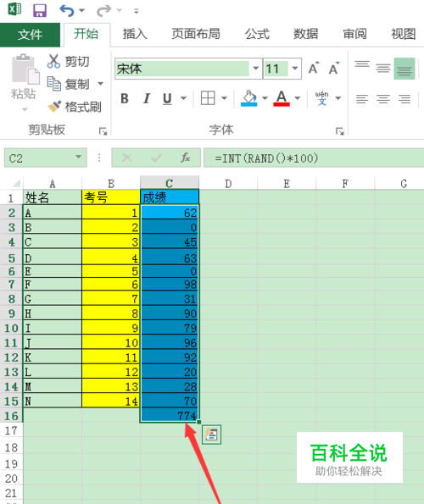Select the Cut (剪切) scissors icon
This screenshot has width=424, height=504.
point(53,61)
